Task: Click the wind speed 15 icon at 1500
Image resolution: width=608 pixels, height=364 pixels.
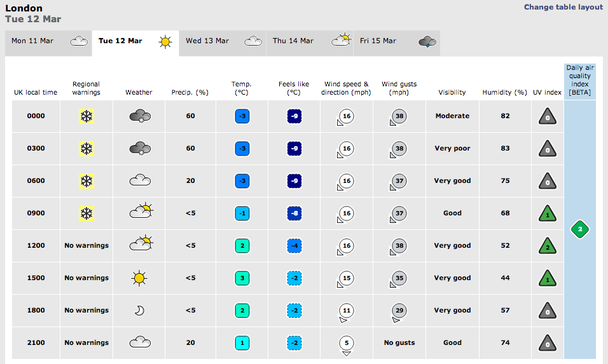Action: click(x=345, y=280)
